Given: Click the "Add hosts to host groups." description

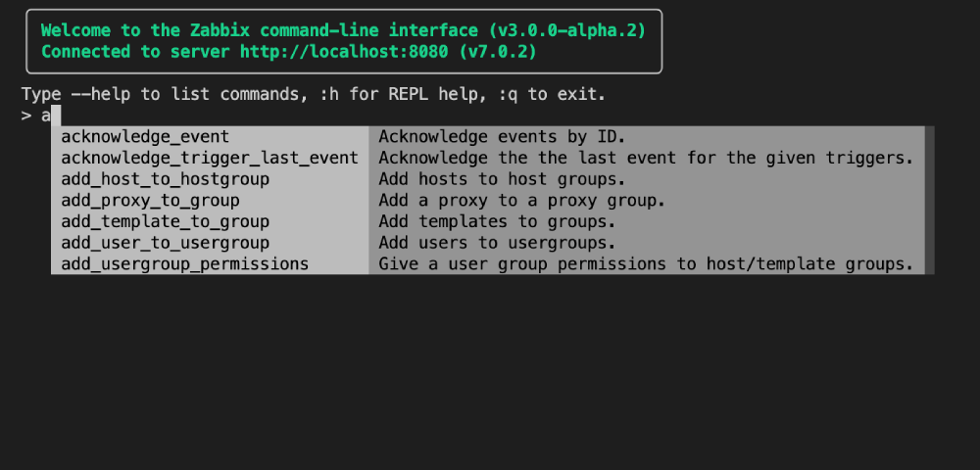Looking at the screenshot, I should pyautogui.click(x=502, y=179).
